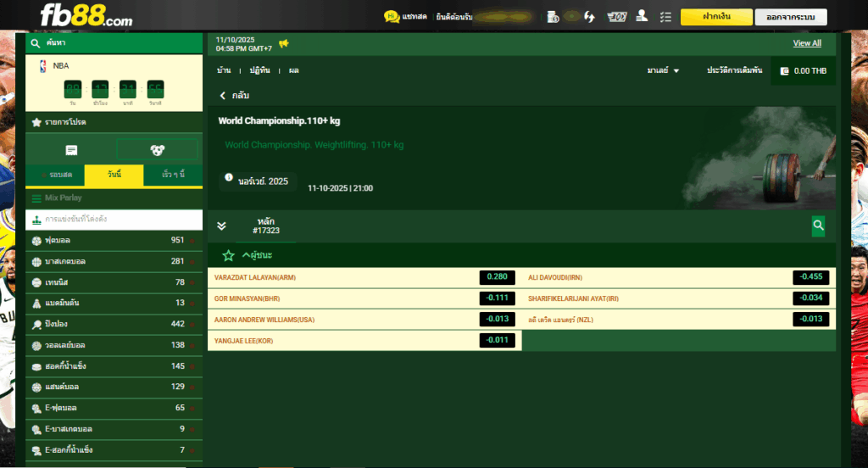Screen dimensions: 868x468
Task: Select the sports balls icon tab
Action: click(157, 150)
